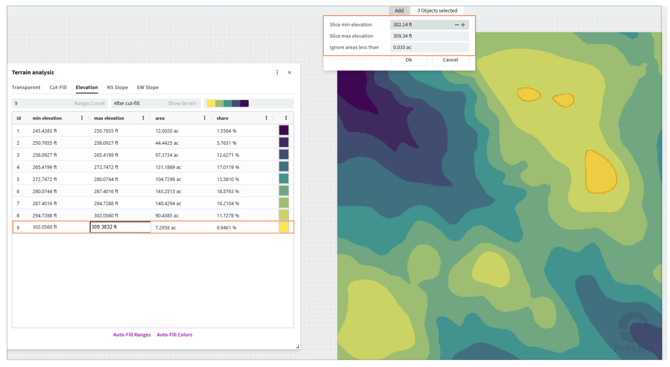Decrease slice min elevation with minus
The image size is (670, 367).
456,25
